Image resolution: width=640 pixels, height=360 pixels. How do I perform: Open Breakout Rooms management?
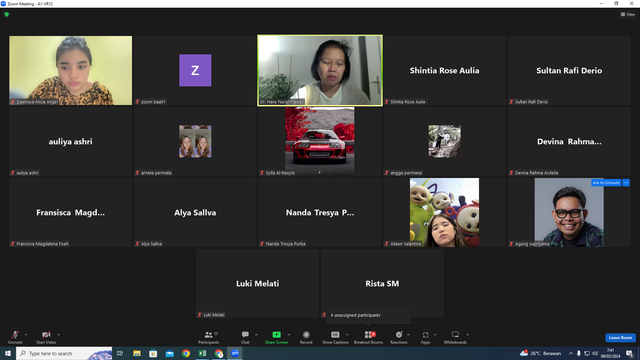(369, 338)
